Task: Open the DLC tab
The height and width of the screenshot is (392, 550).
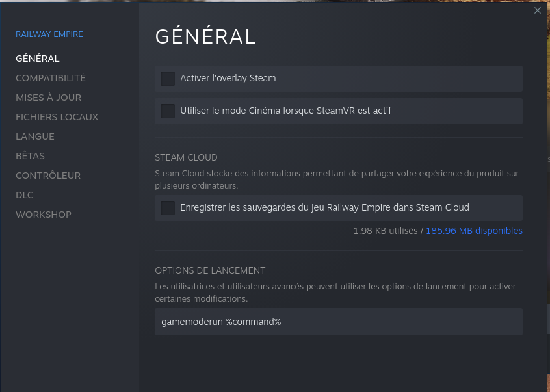Action: 25,195
